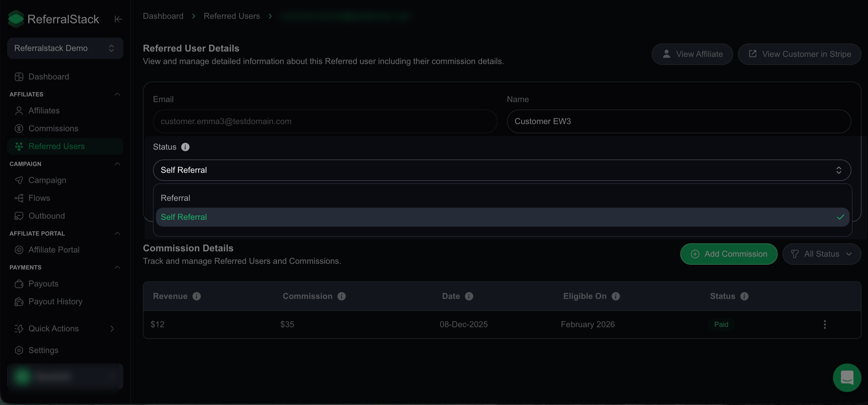Open the All Status filter dropdown
Image resolution: width=868 pixels, height=405 pixels.
point(821,254)
